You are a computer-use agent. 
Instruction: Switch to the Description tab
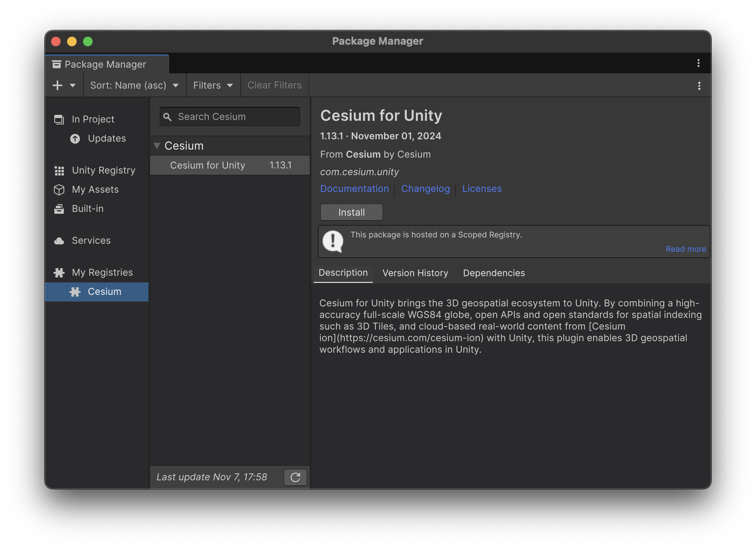[343, 273]
